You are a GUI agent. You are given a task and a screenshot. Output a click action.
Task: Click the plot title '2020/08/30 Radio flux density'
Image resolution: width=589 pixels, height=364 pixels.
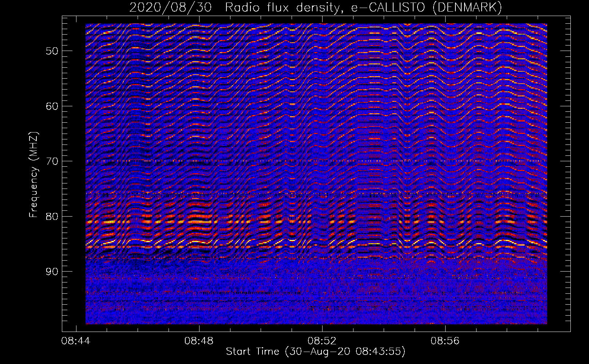(x=237, y=8)
